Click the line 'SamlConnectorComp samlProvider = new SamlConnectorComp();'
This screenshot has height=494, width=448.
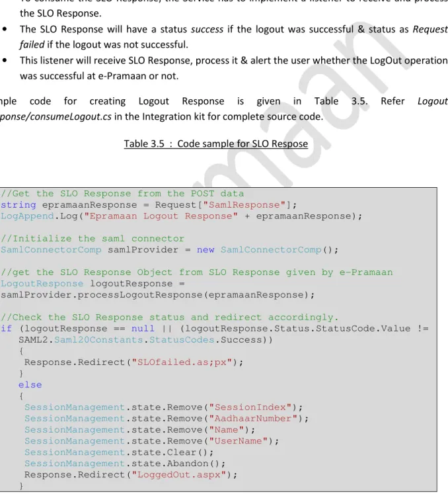pyautogui.click(x=169, y=250)
